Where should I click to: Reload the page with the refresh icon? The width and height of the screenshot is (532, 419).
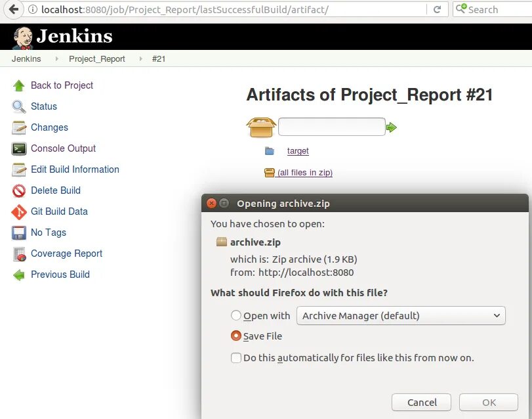[438, 9]
